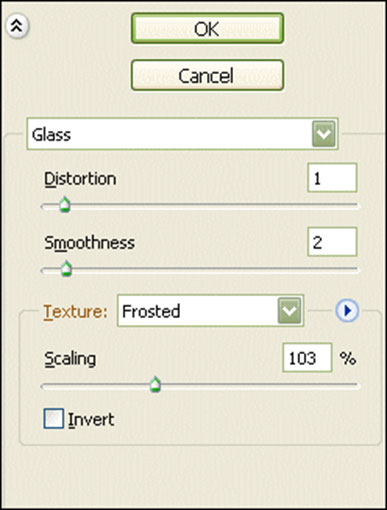
Task: Click in the Distortion value field
Action: pyautogui.click(x=332, y=178)
